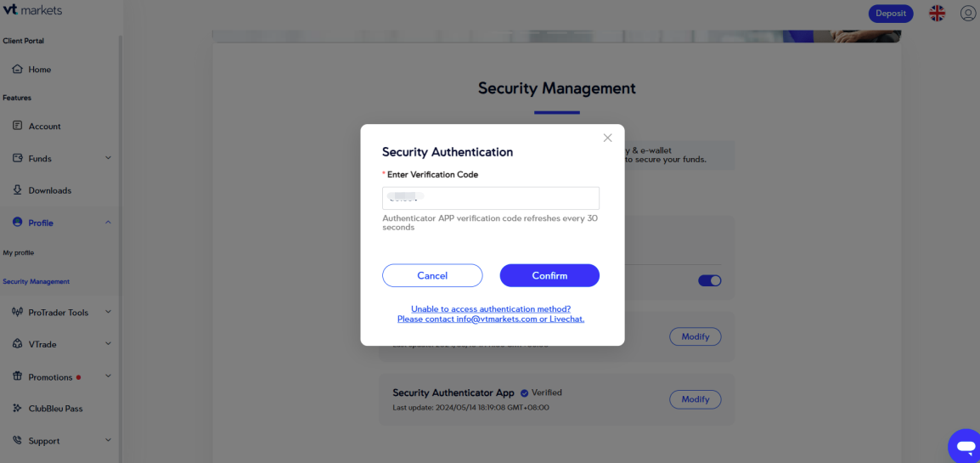Open the live chat bubble icon
The image size is (980, 463).
pyautogui.click(x=965, y=445)
